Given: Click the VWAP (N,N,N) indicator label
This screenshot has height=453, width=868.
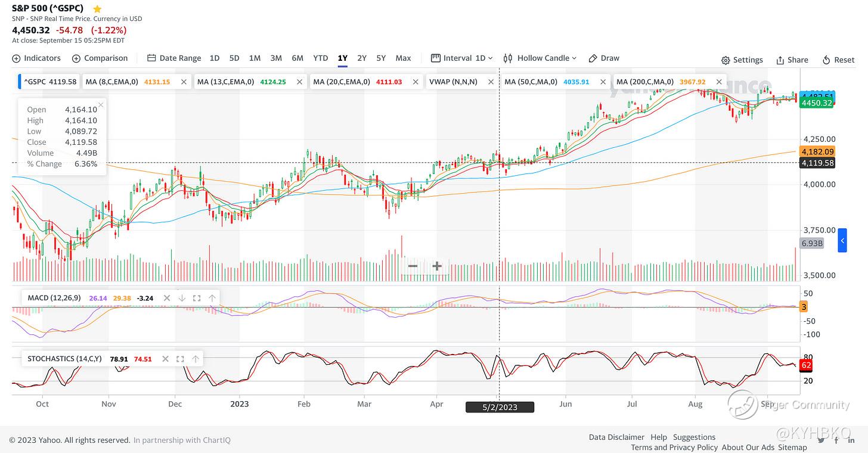Looking at the screenshot, I should [x=452, y=82].
